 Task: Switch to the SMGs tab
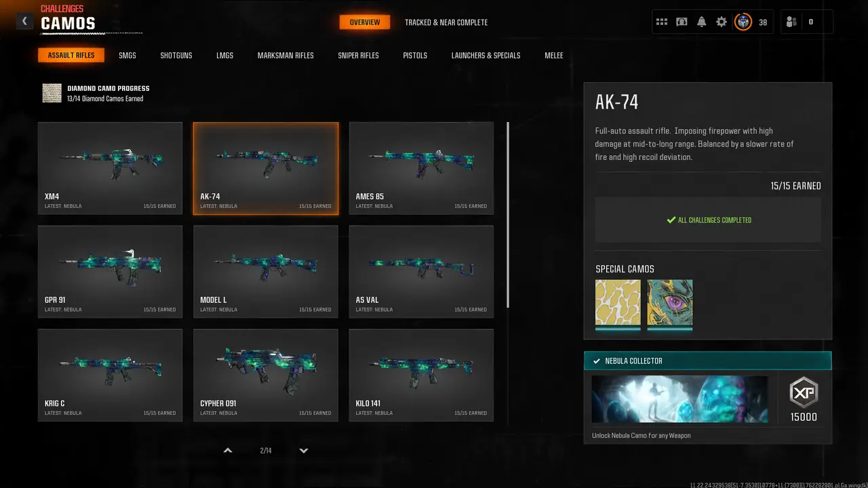(127, 56)
